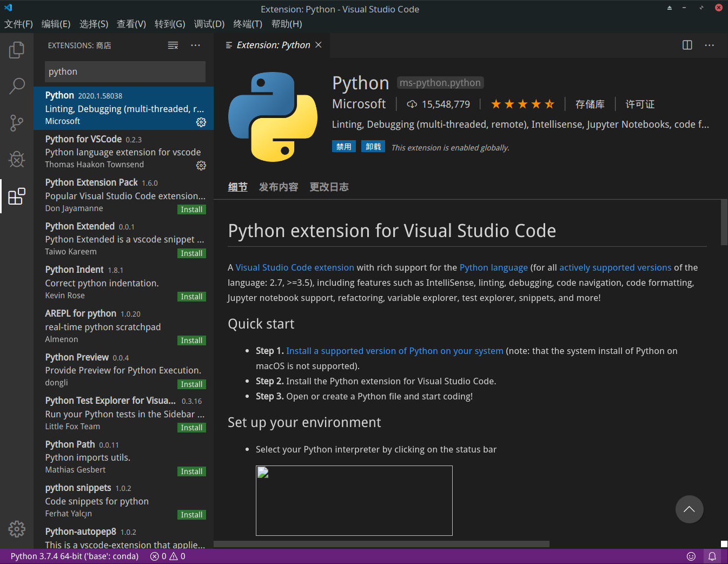Open the Explorer view in activity bar
This screenshot has height=564, width=728.
pos(17,50)
